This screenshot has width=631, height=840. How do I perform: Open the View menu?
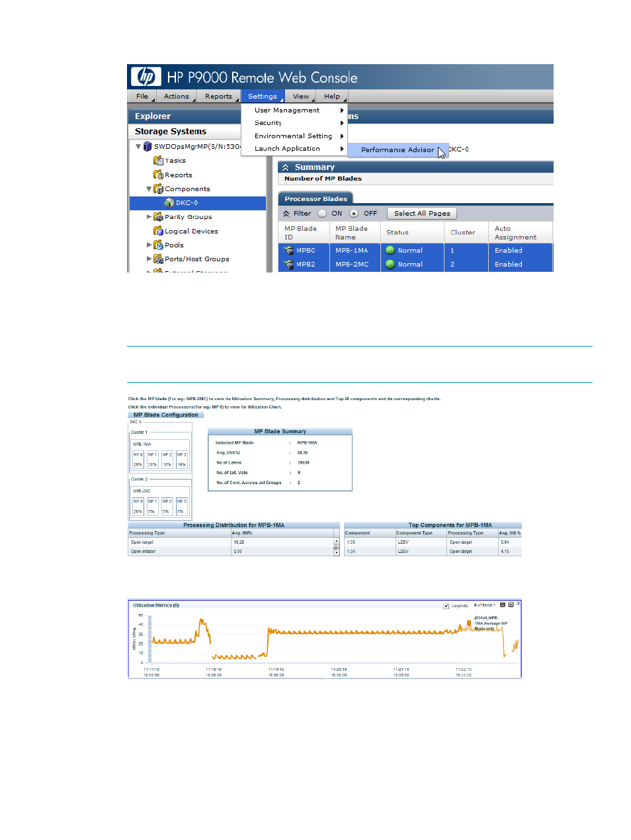(301, 97)
